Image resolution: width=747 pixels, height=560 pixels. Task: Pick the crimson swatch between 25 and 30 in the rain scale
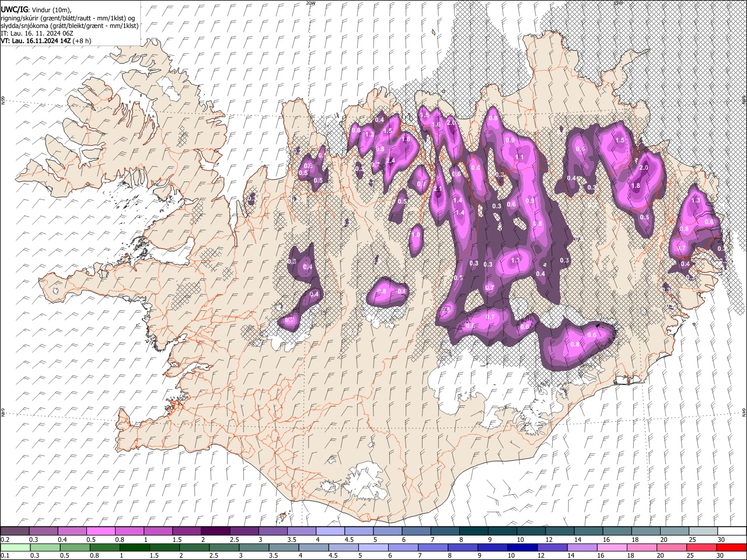tap(701, 547)
